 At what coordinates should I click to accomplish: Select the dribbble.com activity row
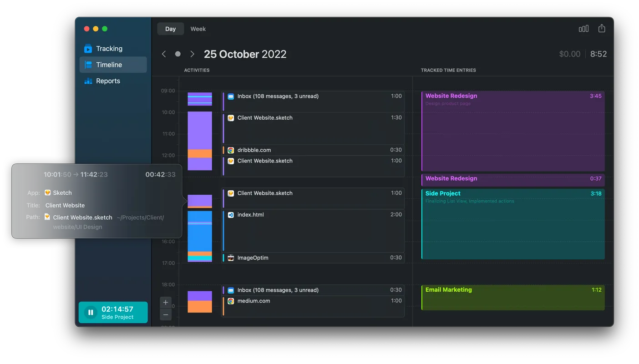(313, 150)
